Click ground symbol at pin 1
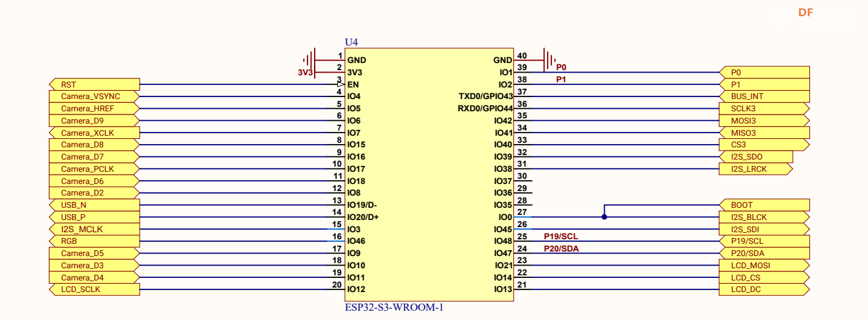 tap(309, 59)
